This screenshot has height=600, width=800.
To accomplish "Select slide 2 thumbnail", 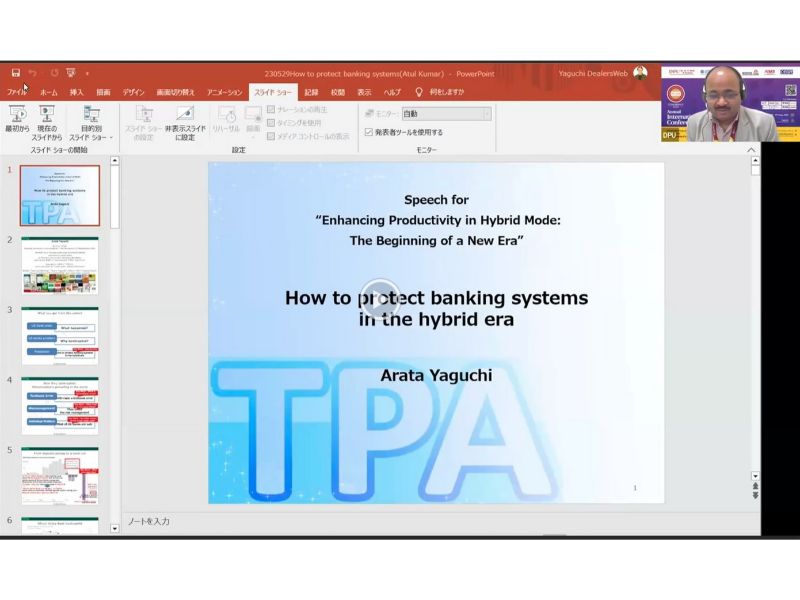I will click(x=60, y=265).
